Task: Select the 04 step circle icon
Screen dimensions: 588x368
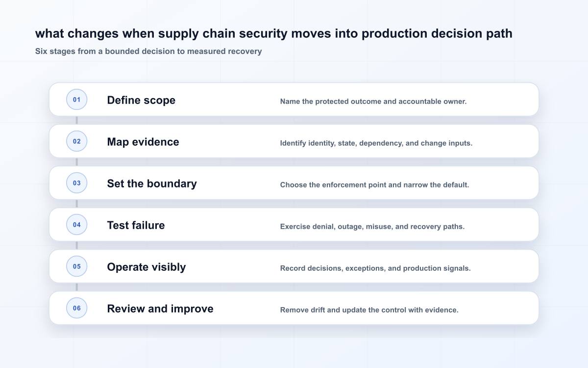Action: 76,225
